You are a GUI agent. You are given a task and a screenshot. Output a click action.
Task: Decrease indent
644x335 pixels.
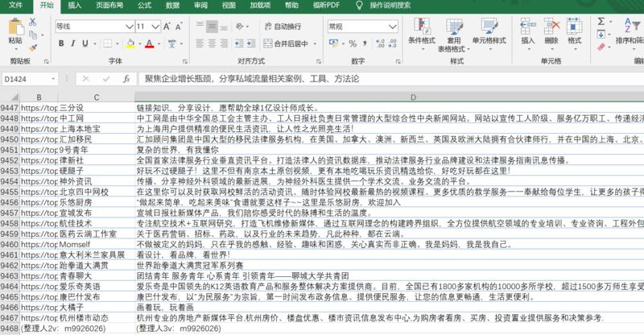[x=239, y=43]
